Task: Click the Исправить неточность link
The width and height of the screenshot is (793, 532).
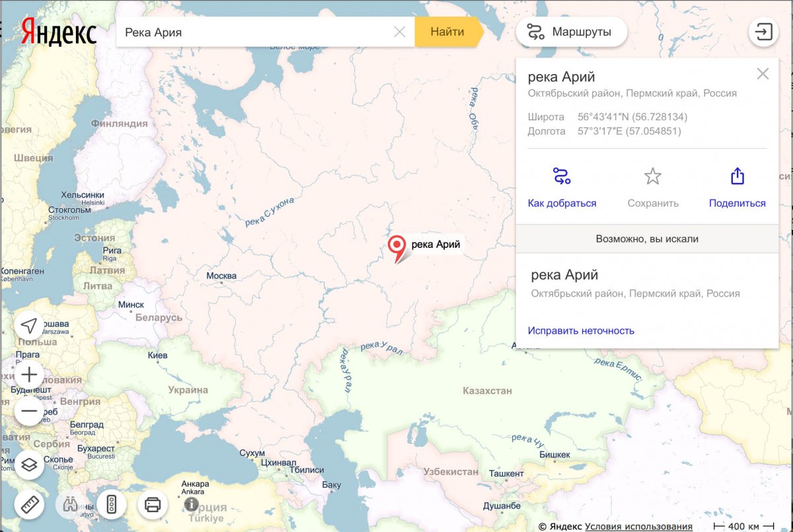Action: (581, 329)
